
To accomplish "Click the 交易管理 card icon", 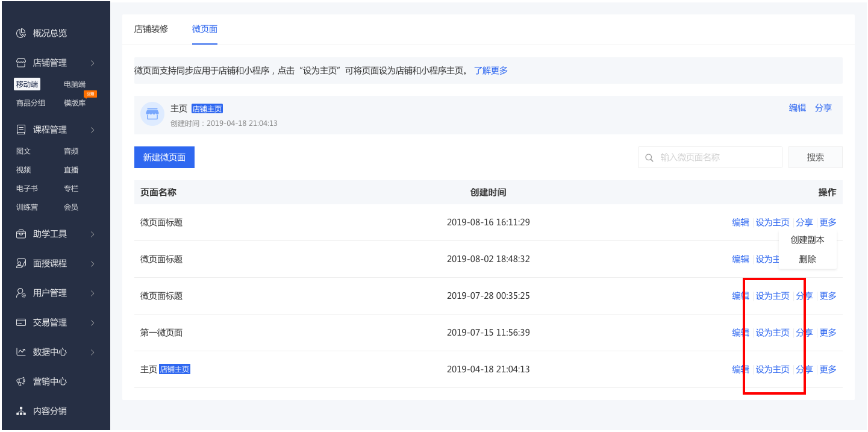I will point(21,322).
